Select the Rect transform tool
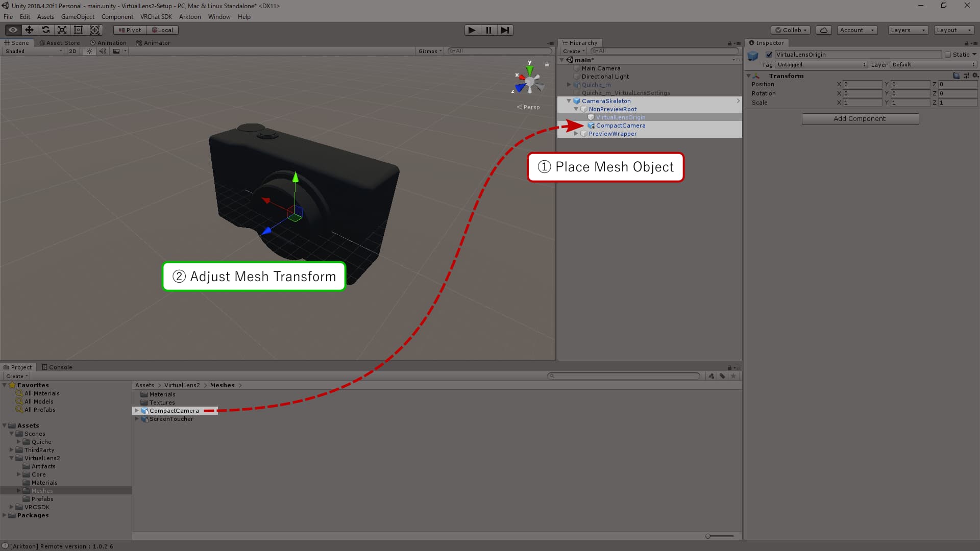This screenshot has height=551, width=980. tap(78, 30)
